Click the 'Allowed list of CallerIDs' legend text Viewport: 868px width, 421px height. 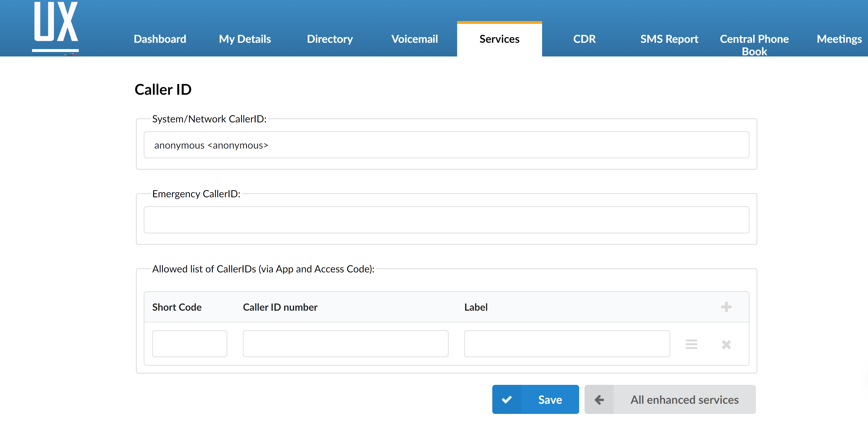263,269
